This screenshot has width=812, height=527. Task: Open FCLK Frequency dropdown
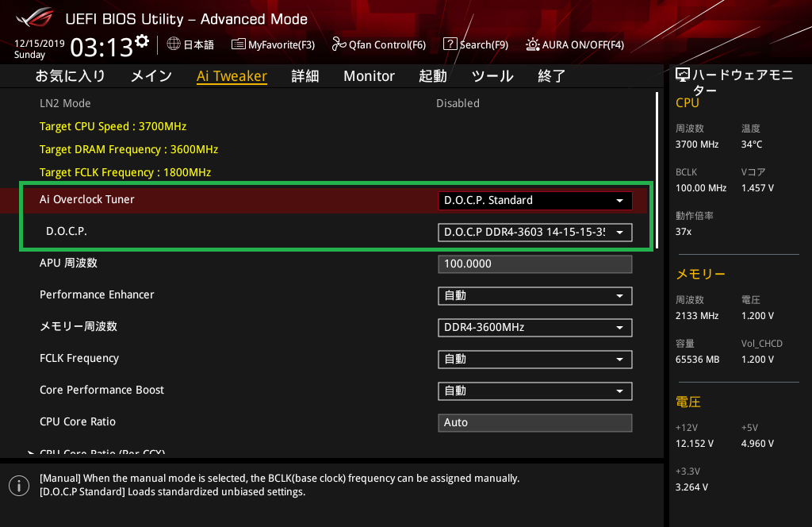pyautogui.click(x=535, y=359)
